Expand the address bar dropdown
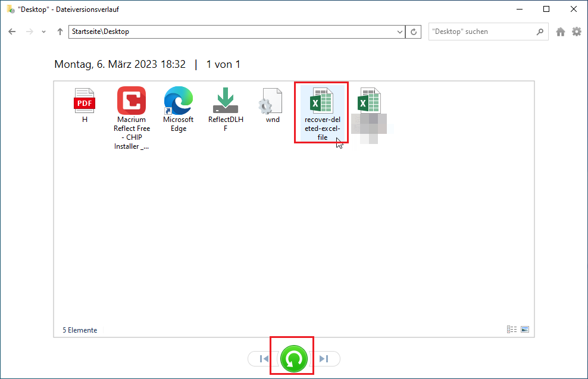This screenshot has width=588, height=379. (x=400, y=32)
